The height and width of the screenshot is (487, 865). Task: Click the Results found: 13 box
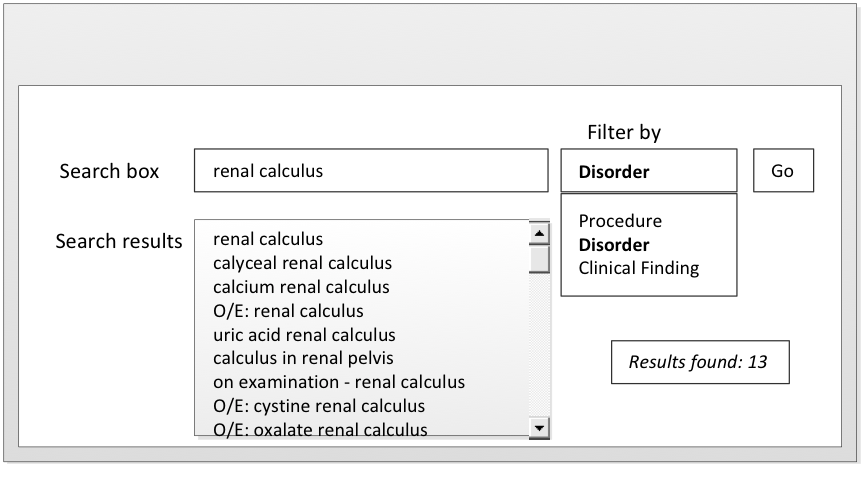[700, 362]
